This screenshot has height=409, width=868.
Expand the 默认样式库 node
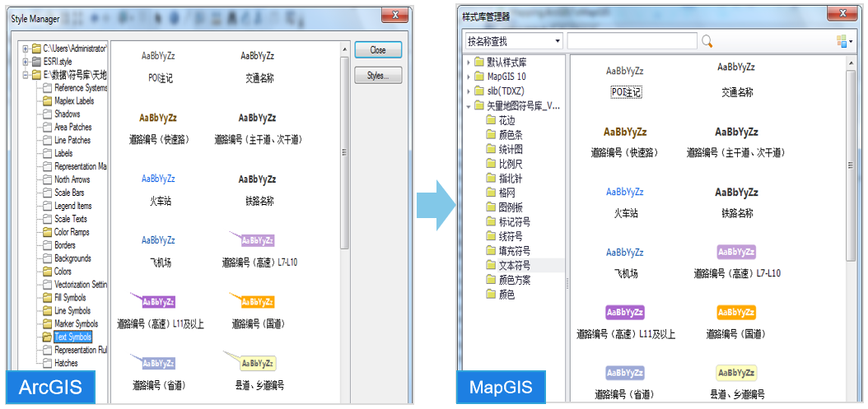469,62
